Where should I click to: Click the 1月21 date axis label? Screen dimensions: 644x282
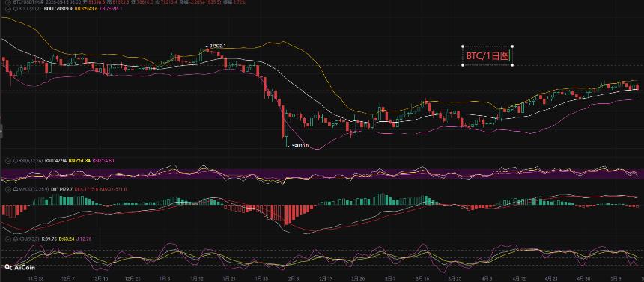229,278
